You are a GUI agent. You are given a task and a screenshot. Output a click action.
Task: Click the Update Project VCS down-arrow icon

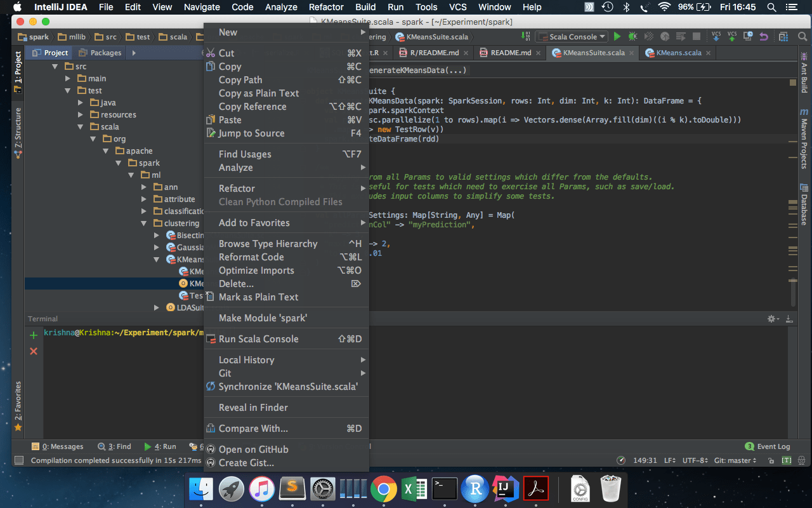point(717,37)
